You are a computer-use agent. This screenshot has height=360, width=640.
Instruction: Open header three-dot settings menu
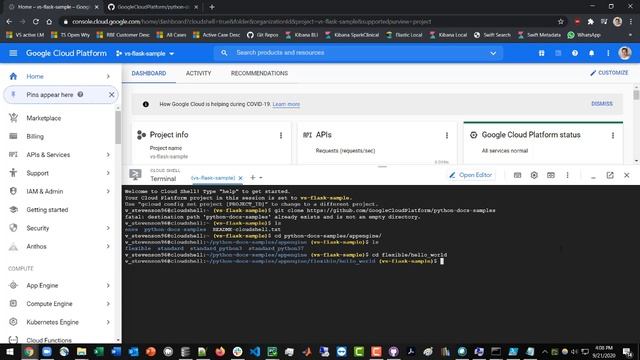pos(608,53)
